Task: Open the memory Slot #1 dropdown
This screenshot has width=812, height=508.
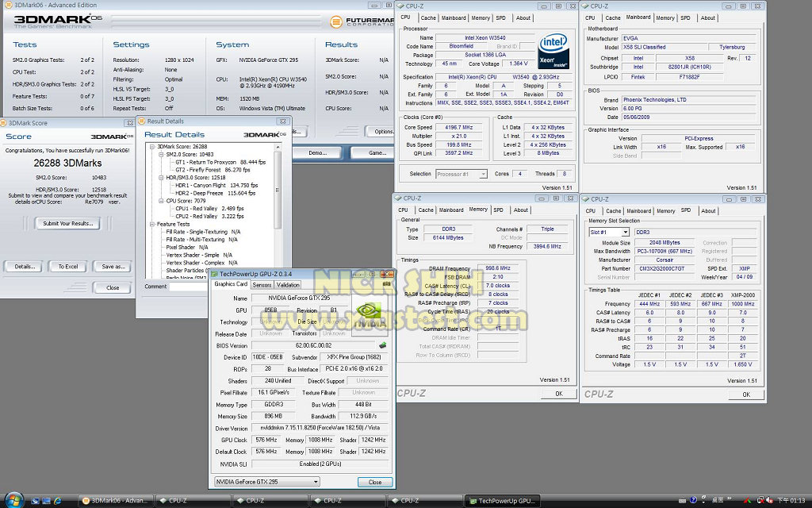Action: [x=609, y=232]
